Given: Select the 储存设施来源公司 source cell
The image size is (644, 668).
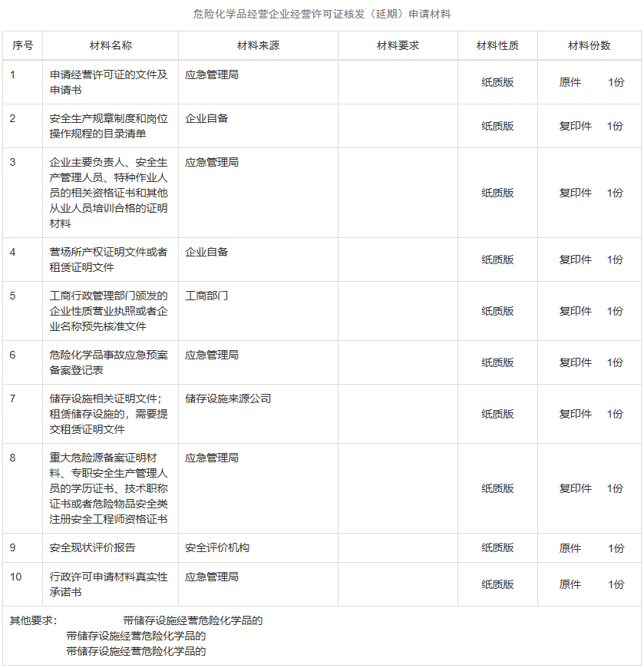Looking at the screenshot, I should [228, 398].
